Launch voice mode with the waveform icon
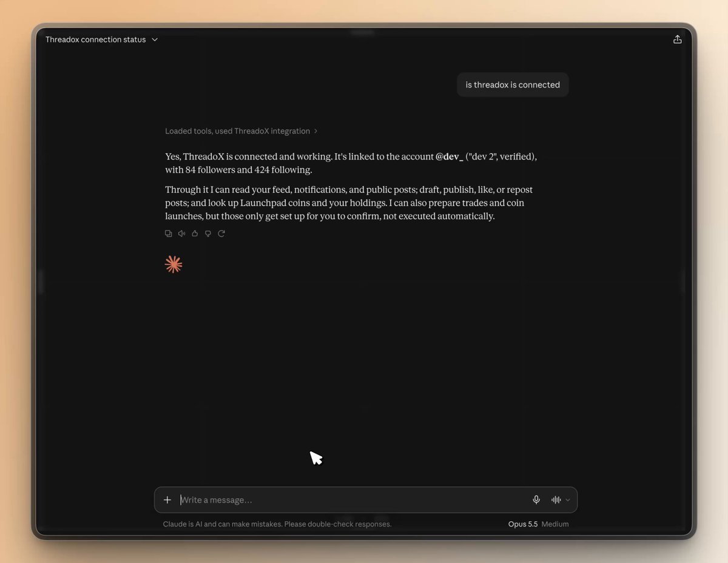 tap(556, 500)
